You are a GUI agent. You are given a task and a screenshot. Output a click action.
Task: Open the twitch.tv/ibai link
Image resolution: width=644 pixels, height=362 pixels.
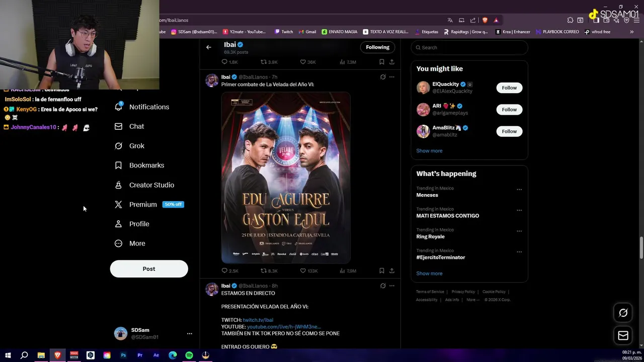point(258,320)
